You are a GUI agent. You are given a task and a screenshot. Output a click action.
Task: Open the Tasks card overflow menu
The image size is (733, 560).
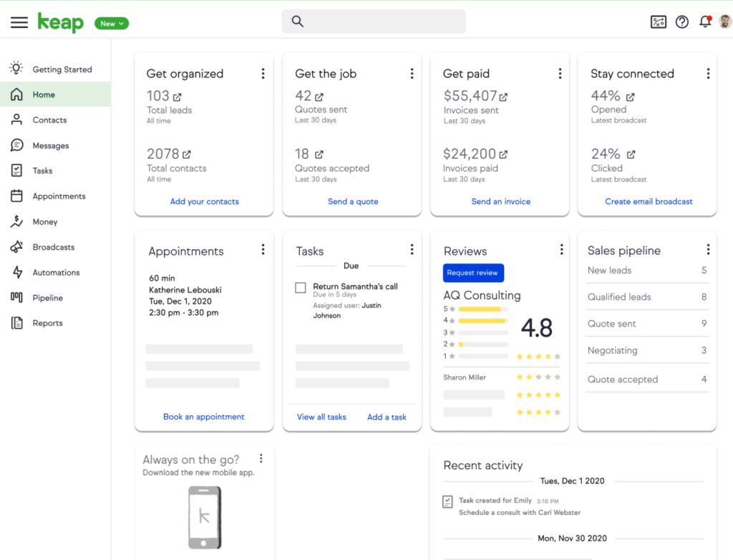point(412,249)
